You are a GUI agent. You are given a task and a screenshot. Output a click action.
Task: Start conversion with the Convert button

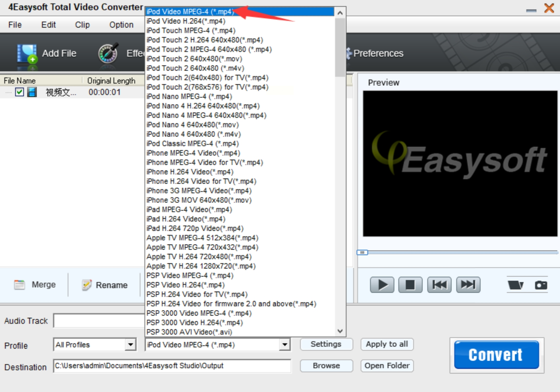[x=496, y=355]
